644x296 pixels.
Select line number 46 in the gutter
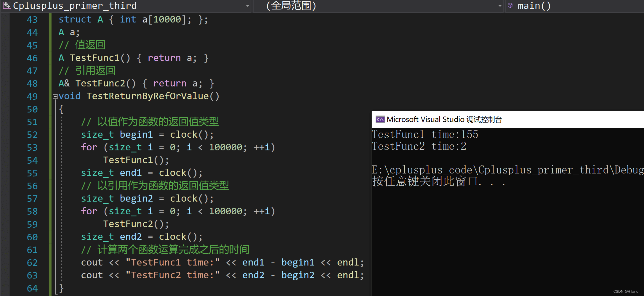tap(32, 58)
